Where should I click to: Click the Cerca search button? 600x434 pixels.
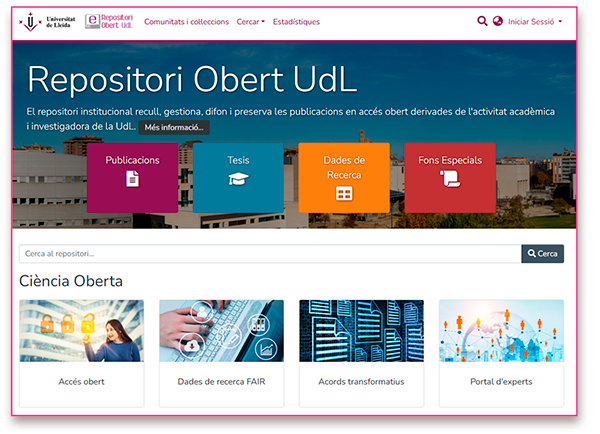542,254
